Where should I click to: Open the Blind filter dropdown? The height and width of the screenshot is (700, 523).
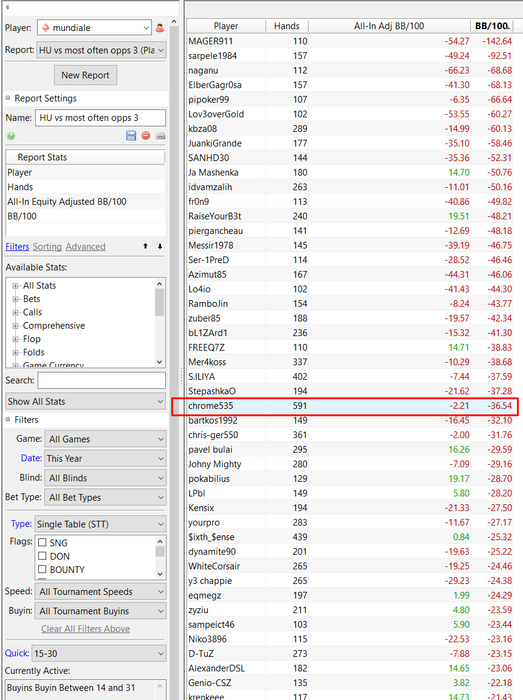(105, 478)
